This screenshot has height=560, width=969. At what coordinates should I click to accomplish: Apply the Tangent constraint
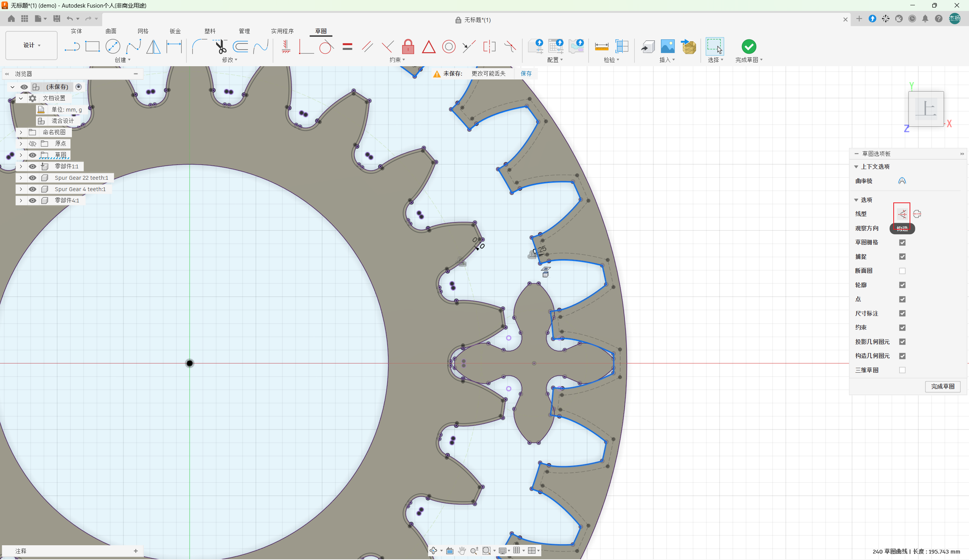tap(326, 47)
